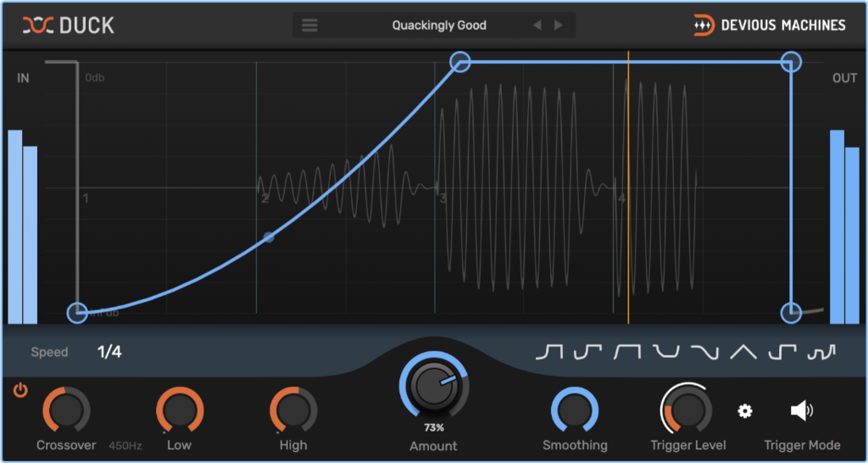Image resolution: width=868 pixels, height=463 pixels.
Task: Click the Quackingly Good preset name
Action: coord(439,25)
